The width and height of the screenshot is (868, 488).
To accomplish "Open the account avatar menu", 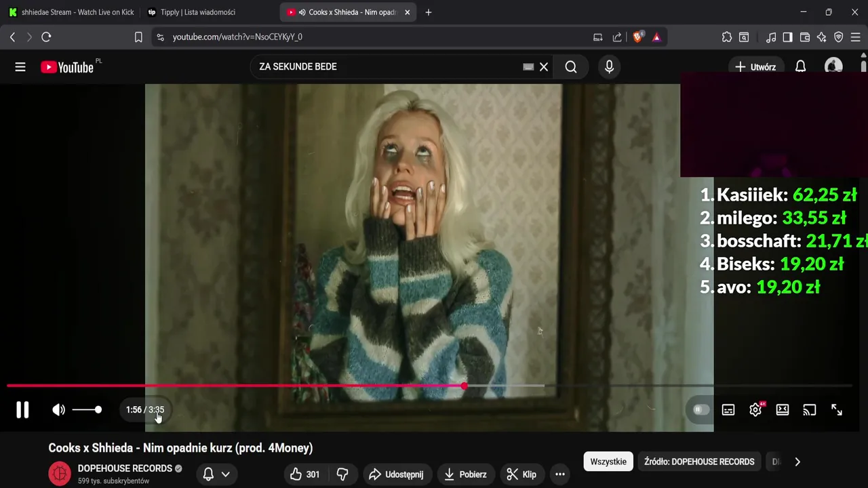I will click(x=833, y=66).
